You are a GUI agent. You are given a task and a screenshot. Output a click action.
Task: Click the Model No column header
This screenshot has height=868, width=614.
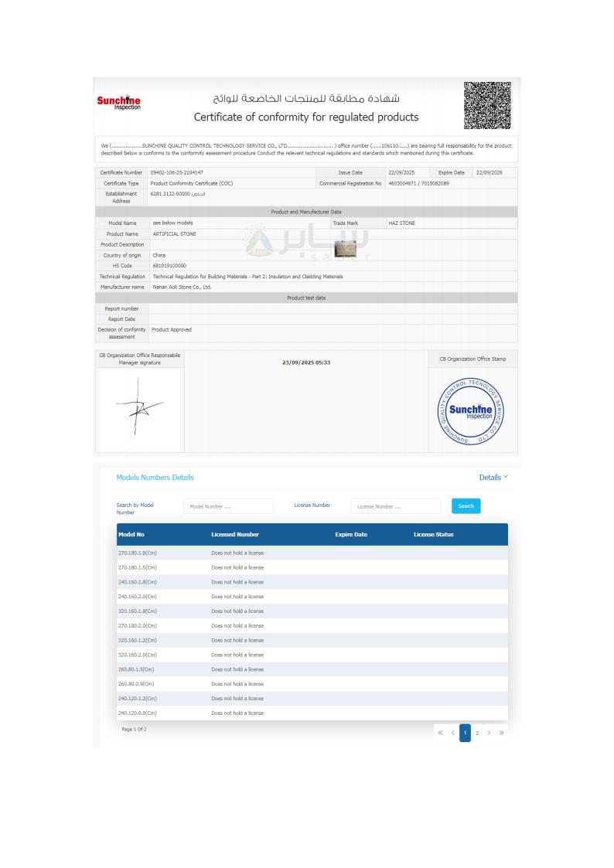[131, 534]
